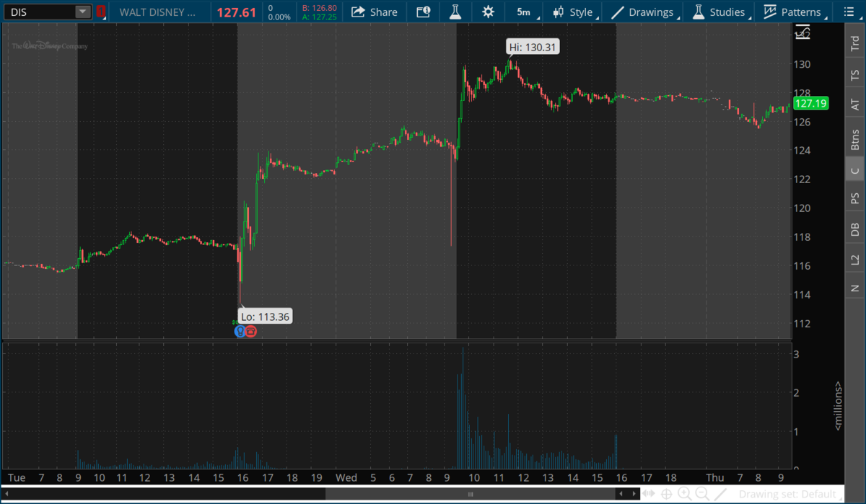Open the 5m time frame selector
The image size is (866, 504).
coord(523,12)
